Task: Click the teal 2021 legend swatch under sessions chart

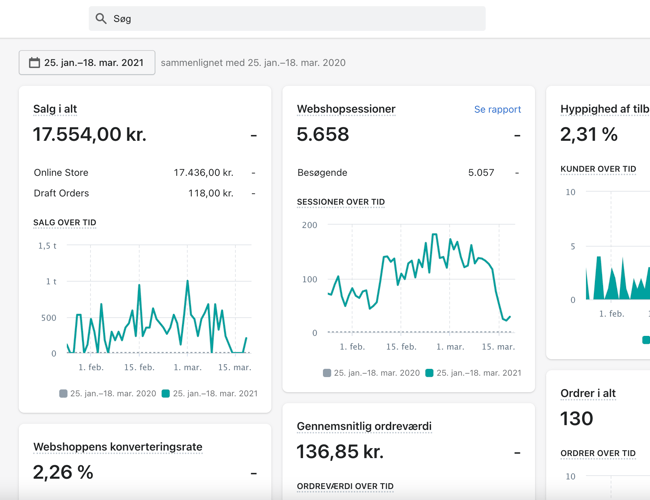Action: [x=429, y=373]
